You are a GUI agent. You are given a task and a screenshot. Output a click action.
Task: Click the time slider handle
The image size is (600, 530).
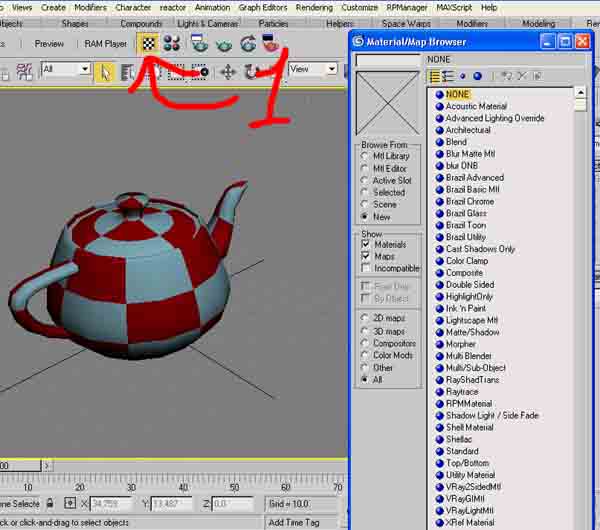pos(19,466)
